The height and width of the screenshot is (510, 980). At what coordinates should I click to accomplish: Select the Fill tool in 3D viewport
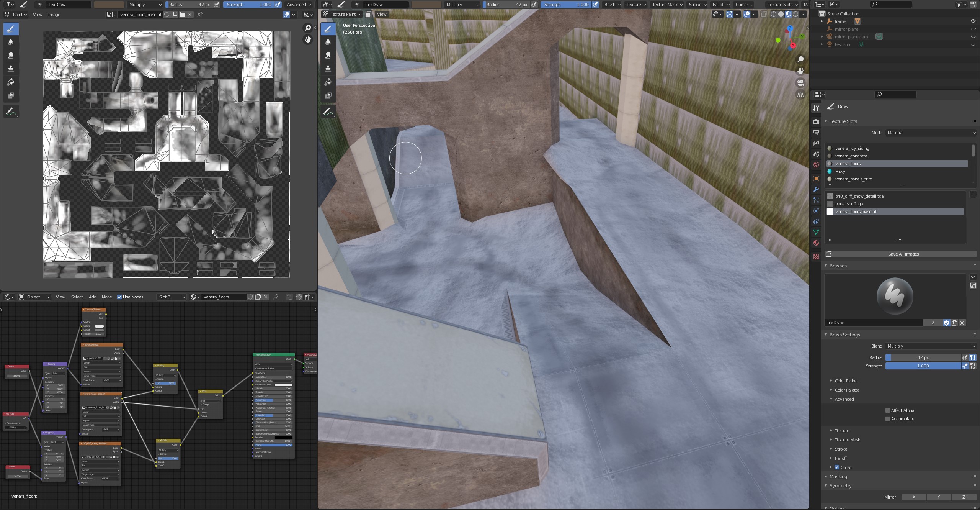click(x=328, y=82)
